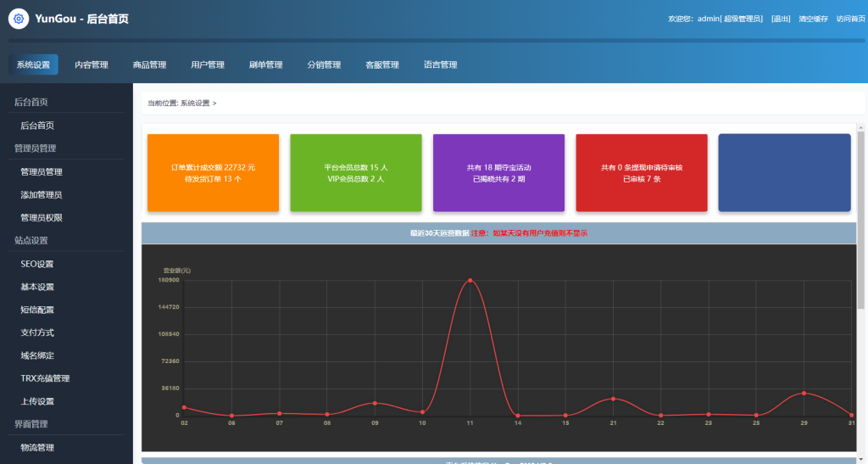The height and width of the screenshot is (464, 868).
Task: Open 添加管理员 sidebar item
Action: click(x=42, y=194)
